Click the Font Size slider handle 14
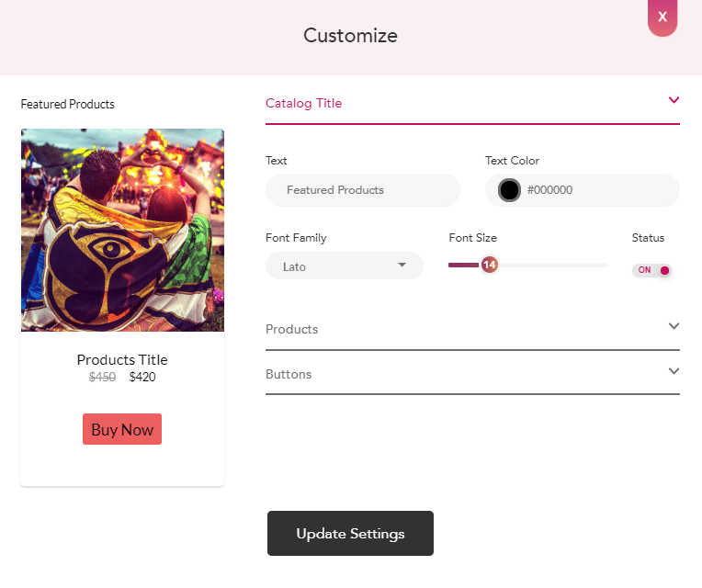Image resolution: width=702 pixels, height=588 pixels. point(489,265)
